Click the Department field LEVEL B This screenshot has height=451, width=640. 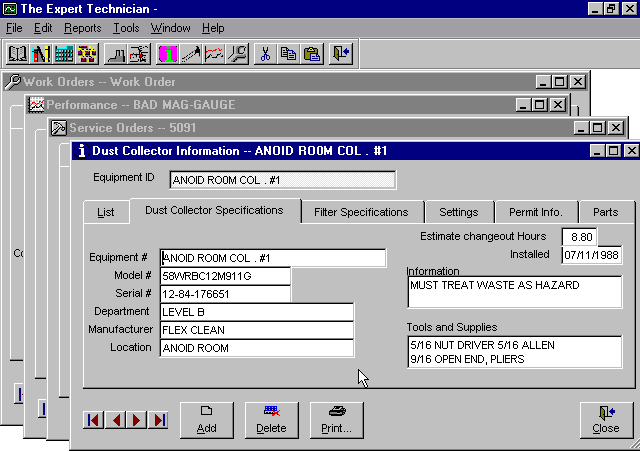coord(257,312)
